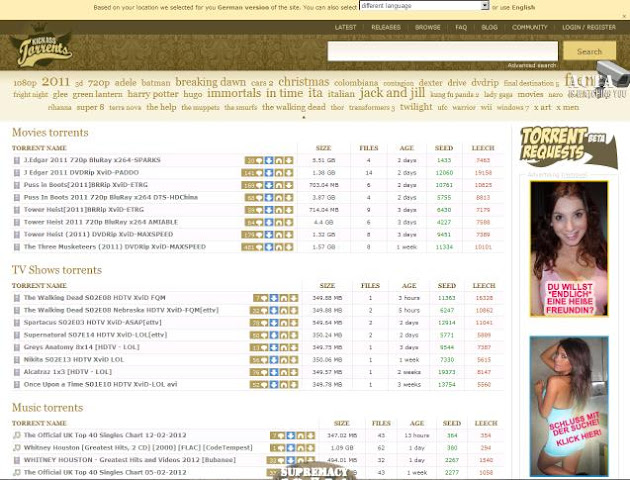Click the 'twilight' tag
630x480 pixels.
[416, 107]
